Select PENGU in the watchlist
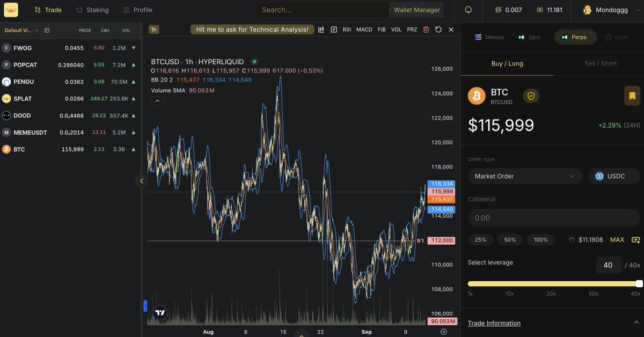 pyautogui.click(x=70, y=82)
